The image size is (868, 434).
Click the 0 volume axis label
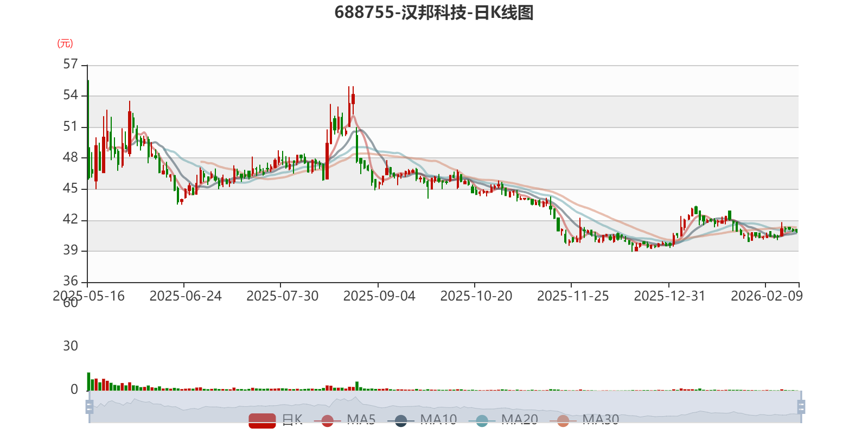[74, 390]
